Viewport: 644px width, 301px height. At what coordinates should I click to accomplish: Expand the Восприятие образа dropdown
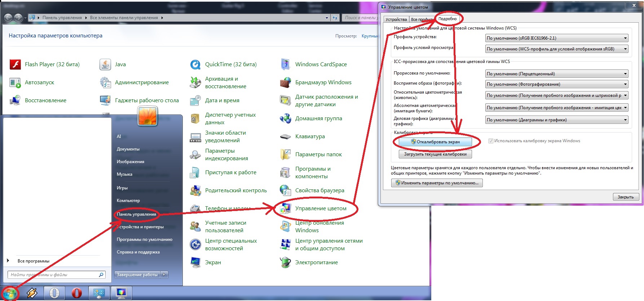557,84
